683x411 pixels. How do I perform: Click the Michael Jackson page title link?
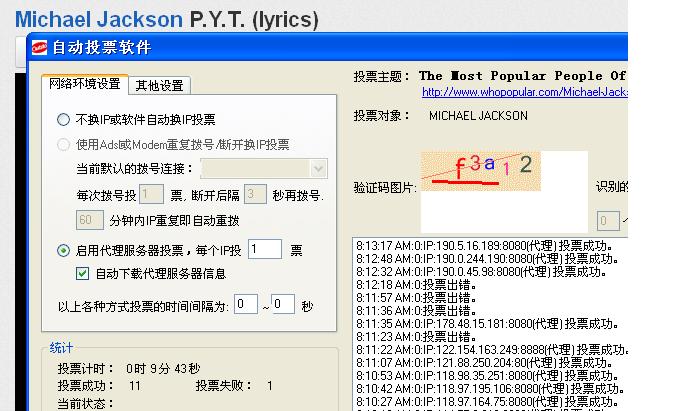(99, 19)
